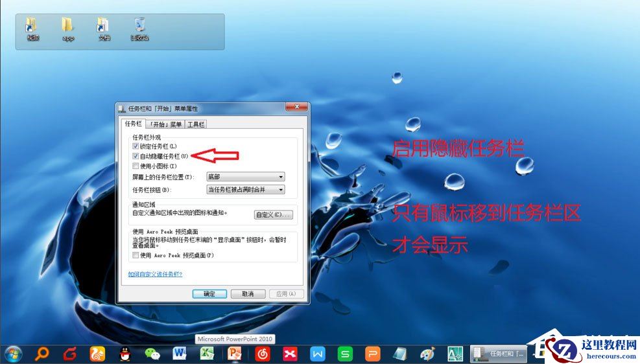Viewport: 640px width, 364px height.
Task: Click the 取消 cancel button
Action: (x=248, y=294)
